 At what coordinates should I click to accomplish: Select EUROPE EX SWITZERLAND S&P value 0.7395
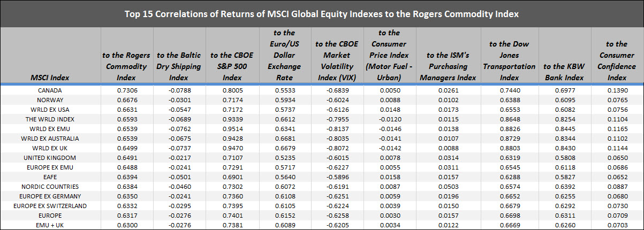coord(232,206)
